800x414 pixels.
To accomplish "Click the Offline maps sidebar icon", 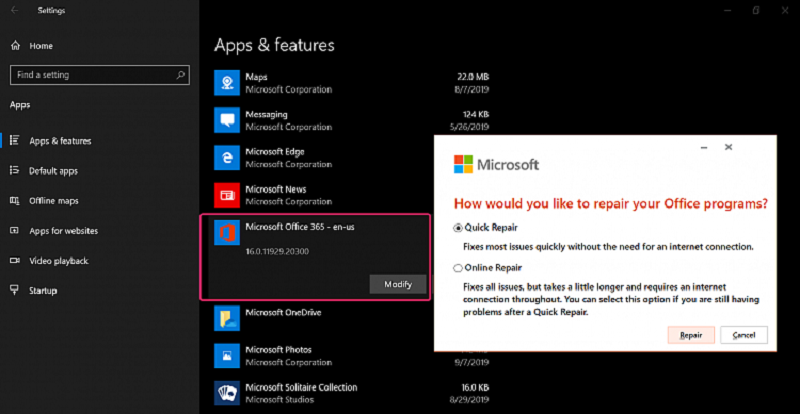I will [x=15, y=201].
